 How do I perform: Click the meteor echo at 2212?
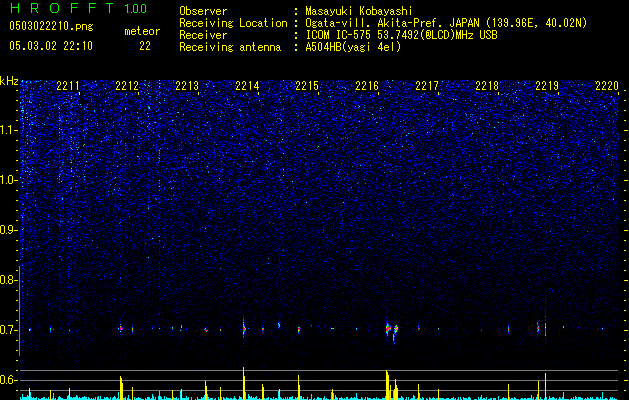click(120, 328)
